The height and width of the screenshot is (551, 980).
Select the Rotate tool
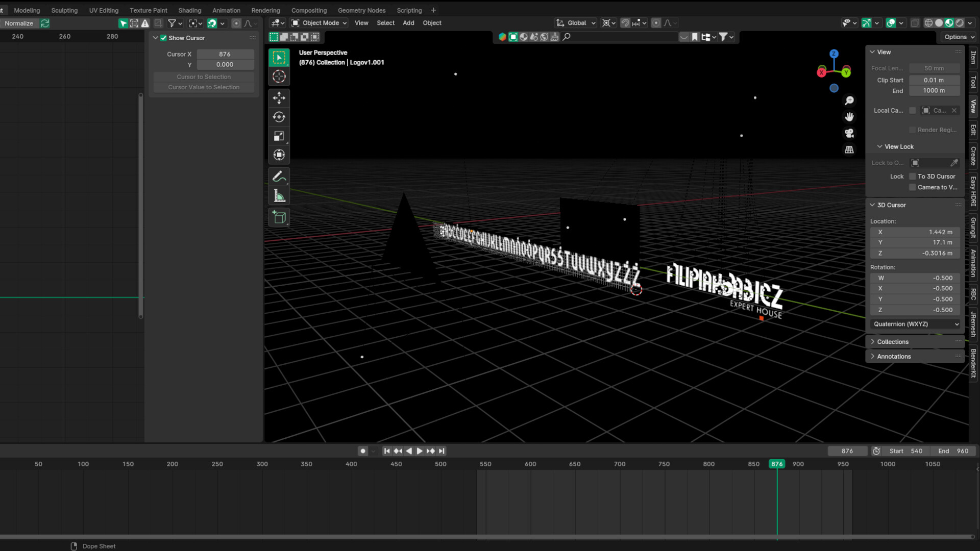click(x=279, y=116)
